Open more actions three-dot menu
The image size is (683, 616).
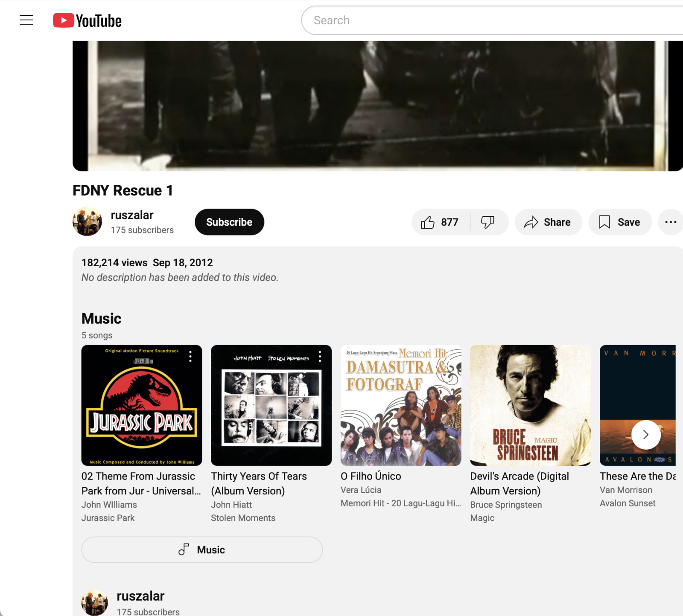point(671,222)
